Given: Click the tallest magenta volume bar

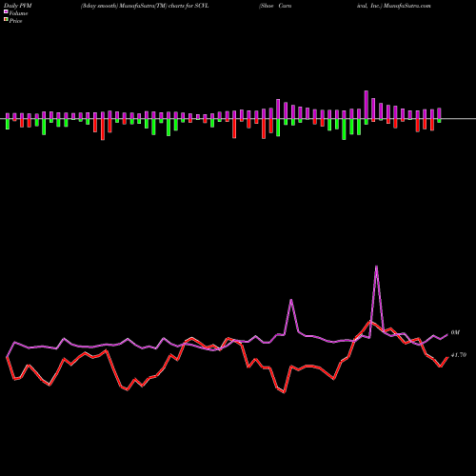Looking at the screenshot, I should [367, 105].
